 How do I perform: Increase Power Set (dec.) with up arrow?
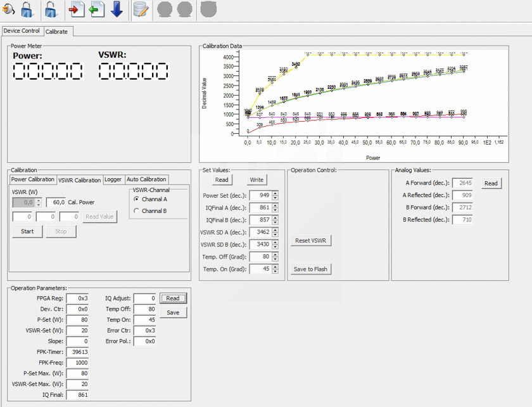coord(275,193)
